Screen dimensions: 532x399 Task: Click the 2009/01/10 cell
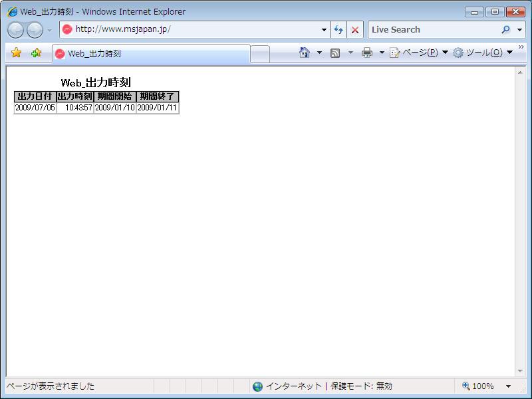114,108
